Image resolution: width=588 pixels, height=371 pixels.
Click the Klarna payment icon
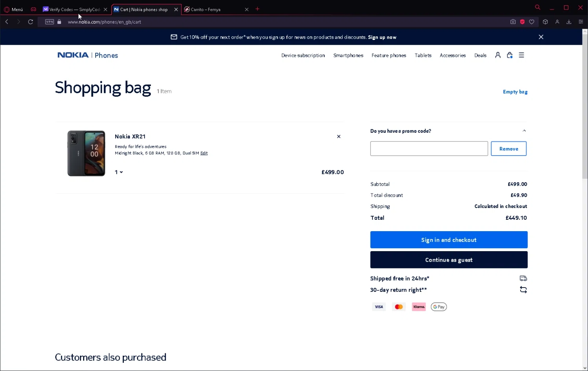tap(419, 307)
